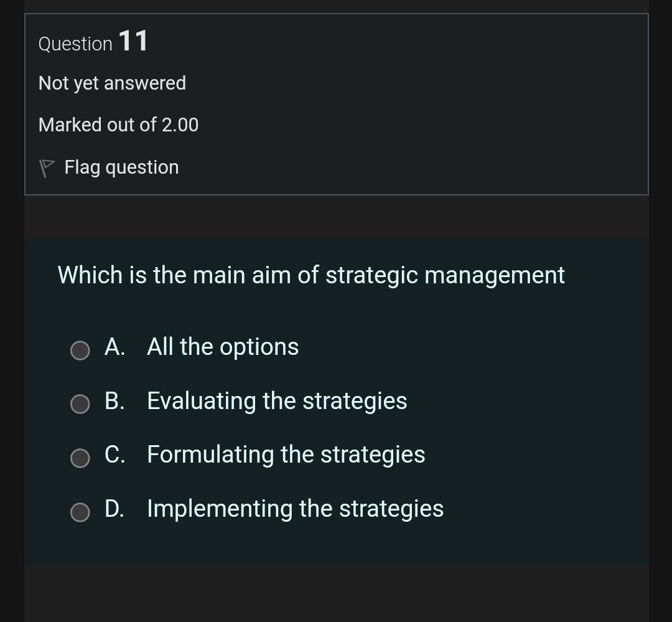
Task: Choose answer 'Evaluating the strategies'
Action: pyautogui.click(x=276, y=402)
